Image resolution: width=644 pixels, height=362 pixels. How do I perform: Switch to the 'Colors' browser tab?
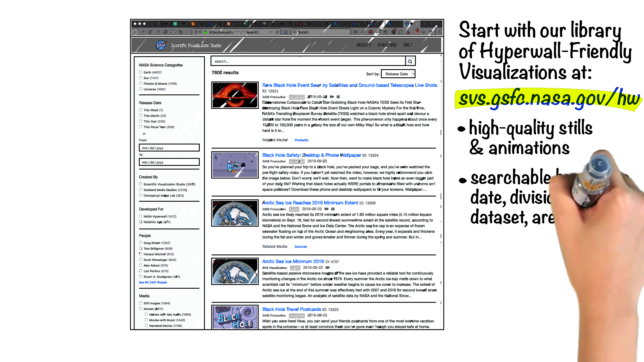pyautogui.click(x=287, y=24)
